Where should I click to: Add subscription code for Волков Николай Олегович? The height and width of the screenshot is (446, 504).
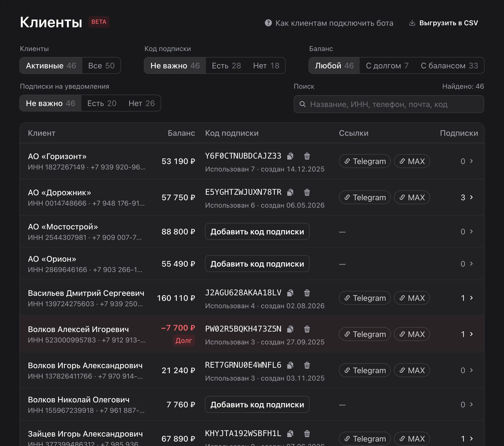click(257, 405)
